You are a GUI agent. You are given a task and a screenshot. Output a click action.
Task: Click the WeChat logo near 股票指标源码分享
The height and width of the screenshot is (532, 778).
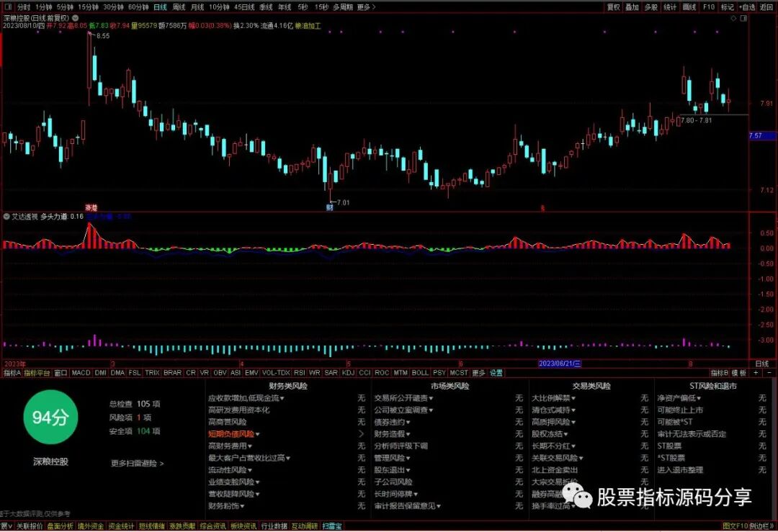576,495
